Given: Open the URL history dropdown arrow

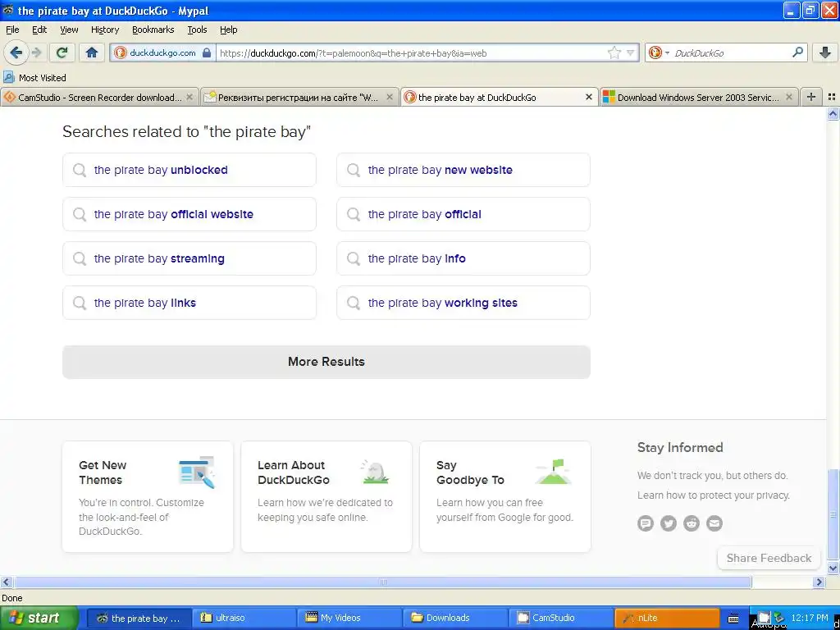Looking at the screenshot, I should pyautogui.click(x=631, y=52).
